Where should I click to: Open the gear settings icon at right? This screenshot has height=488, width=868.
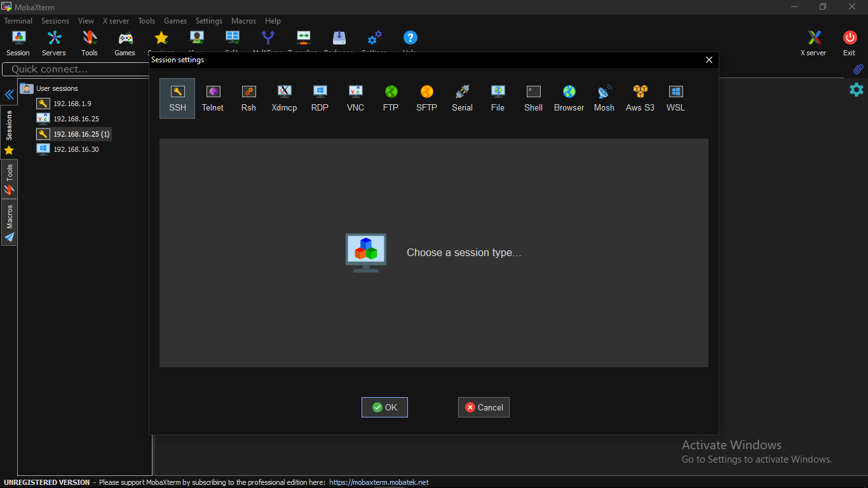857,90
